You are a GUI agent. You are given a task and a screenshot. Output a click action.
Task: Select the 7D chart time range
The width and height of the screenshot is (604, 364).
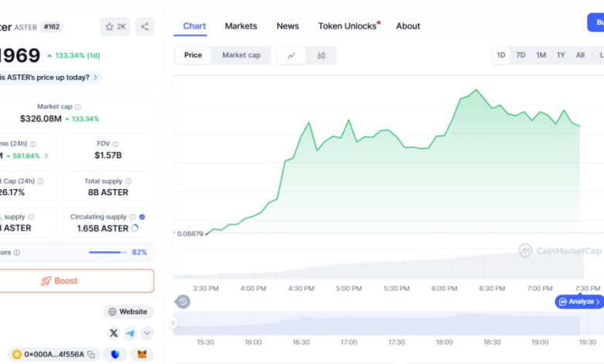[520, 56]
